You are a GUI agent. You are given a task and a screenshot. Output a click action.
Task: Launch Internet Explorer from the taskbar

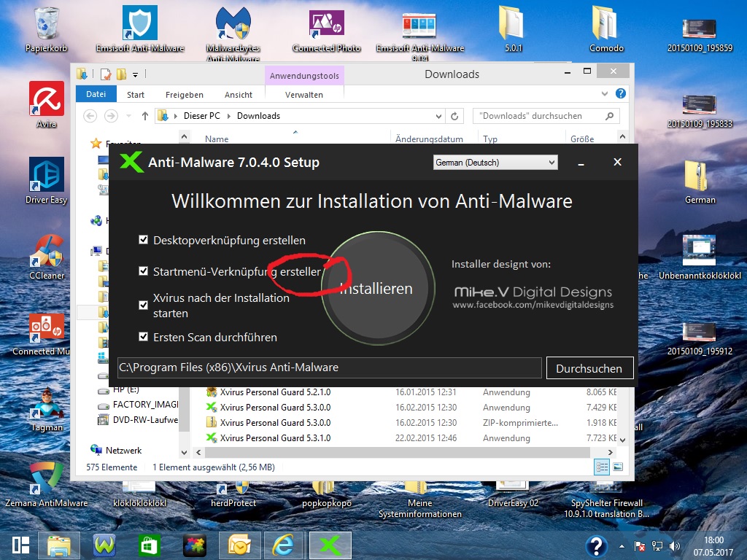(x=284, y=545)
